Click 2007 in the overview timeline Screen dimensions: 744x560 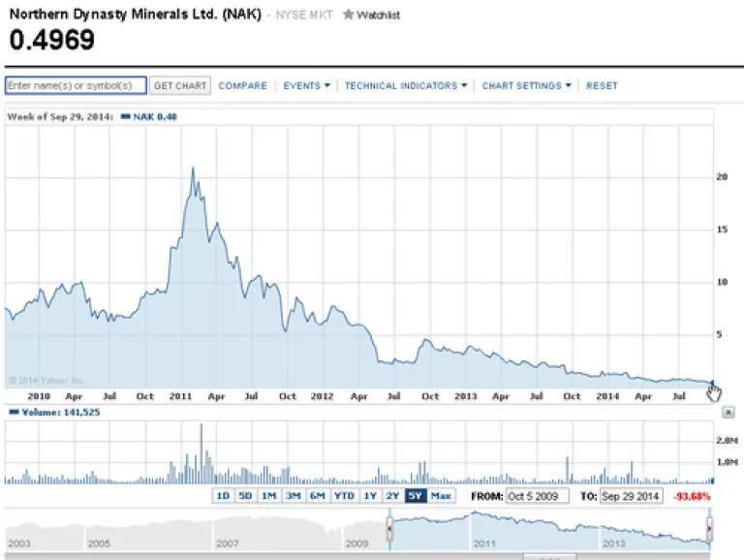pyautogui.click(x=227, y=544)
